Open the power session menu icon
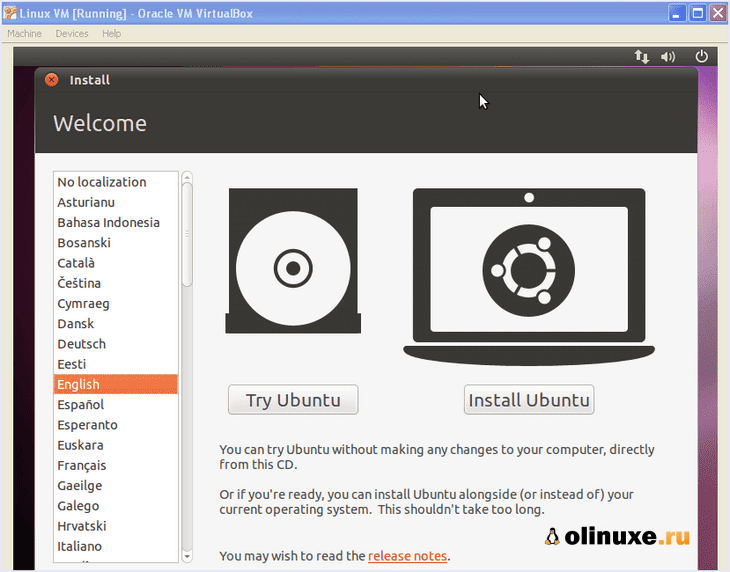Image resolution: width=730 pixels, height=572 pixels. (701, 56)
